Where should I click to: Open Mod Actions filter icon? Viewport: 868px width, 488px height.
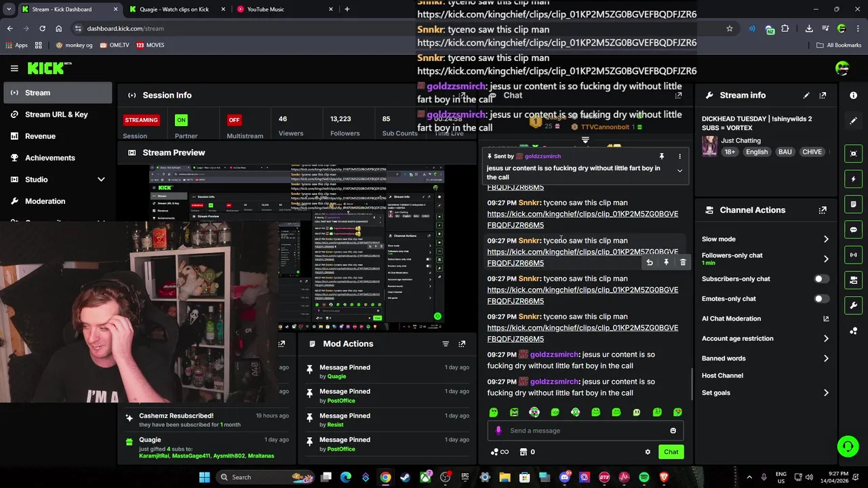[x=446, y=344]
